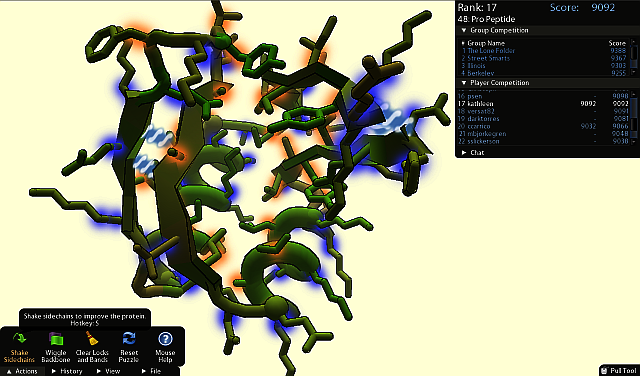This screenshot has width=640, height=376.
Task: Click scroll-down arrow in Player Competition list
Action: pos(634,141)
